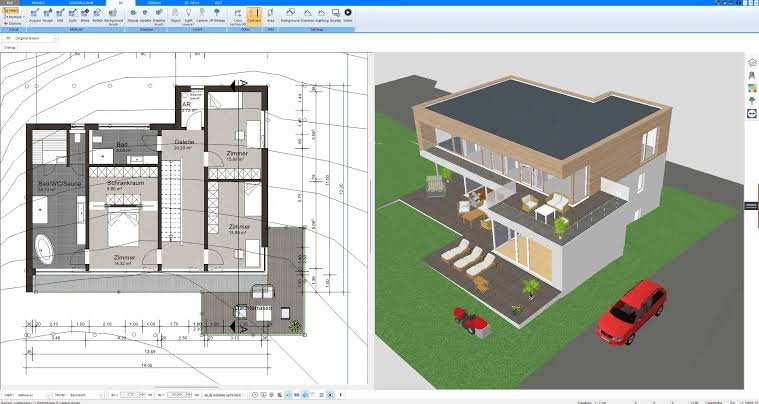The width and height of the screenshot is (759, 404).
Task: Start the Video playback button in ribbon
Action: coord(348,15)
